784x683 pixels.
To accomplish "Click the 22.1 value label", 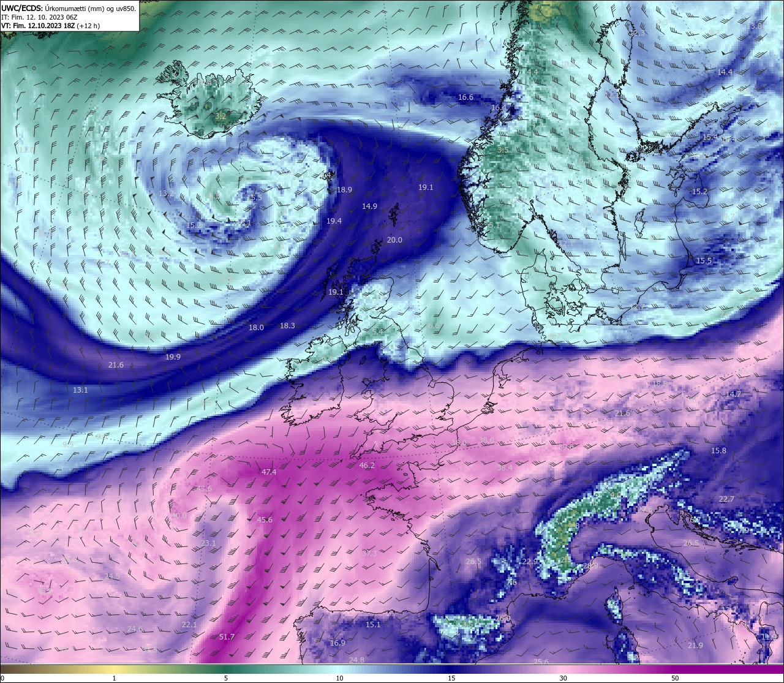I will [x=189, y=625].
